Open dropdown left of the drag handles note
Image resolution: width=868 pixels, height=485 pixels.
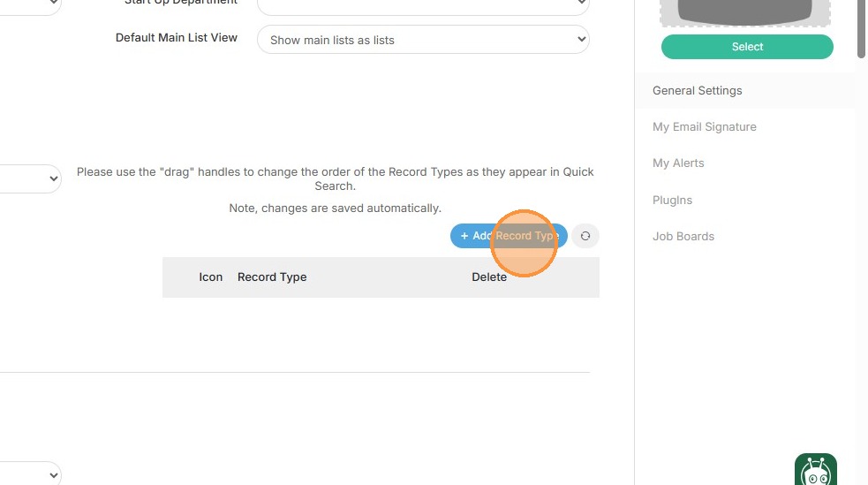31,178
